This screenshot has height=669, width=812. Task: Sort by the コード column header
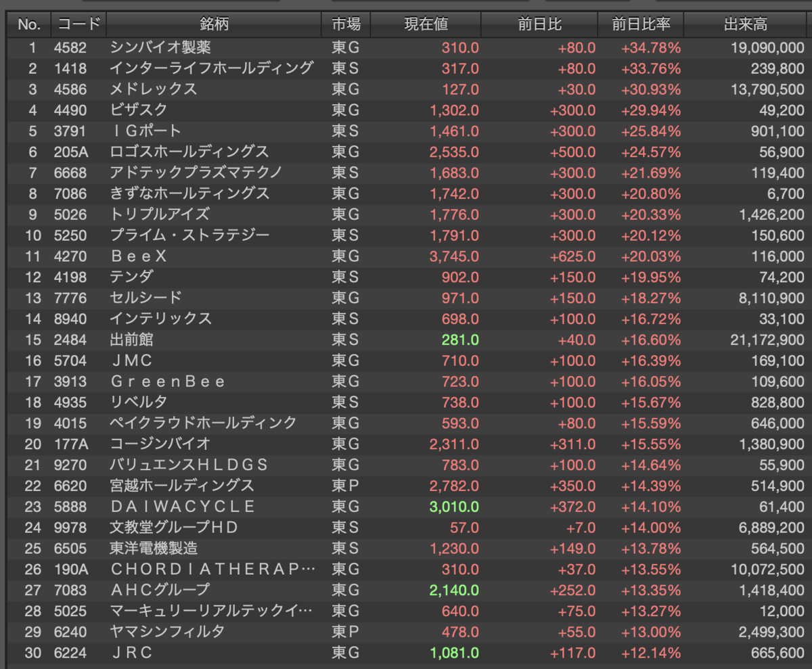pos(78,25)
